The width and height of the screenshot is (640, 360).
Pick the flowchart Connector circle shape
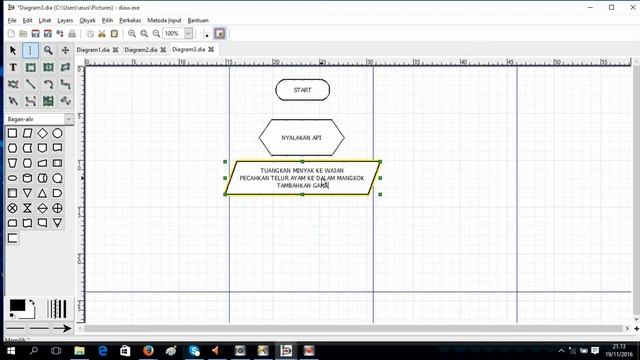point(58,133)
